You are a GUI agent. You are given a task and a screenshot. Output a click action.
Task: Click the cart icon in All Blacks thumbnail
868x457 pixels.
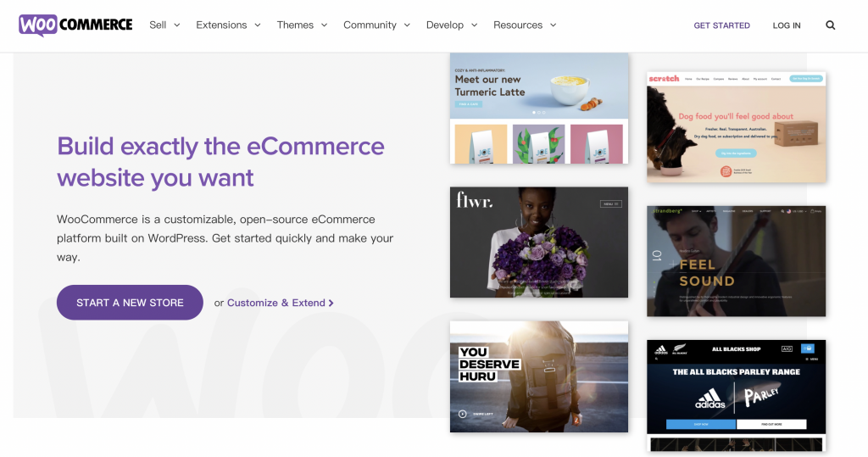click(x=808, y=348)
